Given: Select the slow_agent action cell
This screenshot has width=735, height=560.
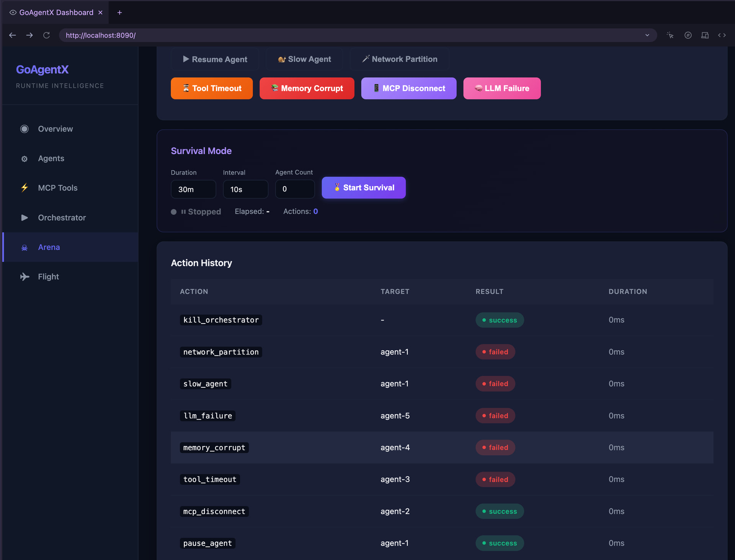Looking at the screenshot, I should click(x=205, y=384).
